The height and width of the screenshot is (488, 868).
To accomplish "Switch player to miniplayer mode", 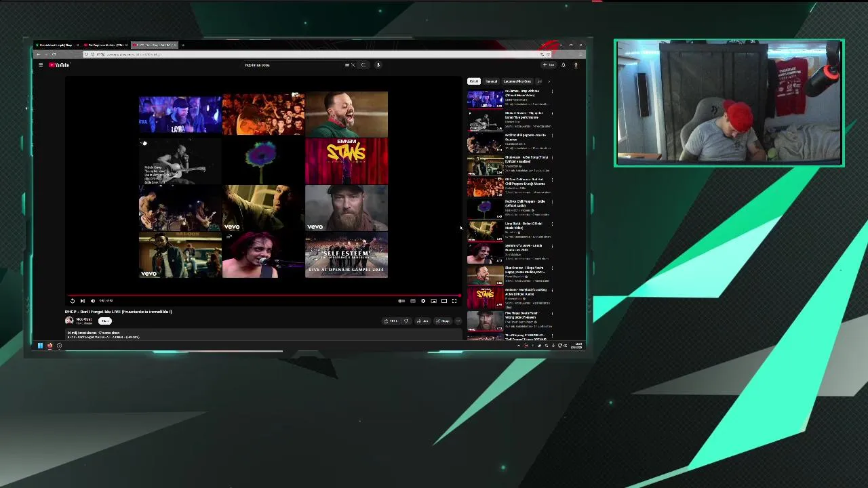I will pyautogui.click(x=433, y=301).
